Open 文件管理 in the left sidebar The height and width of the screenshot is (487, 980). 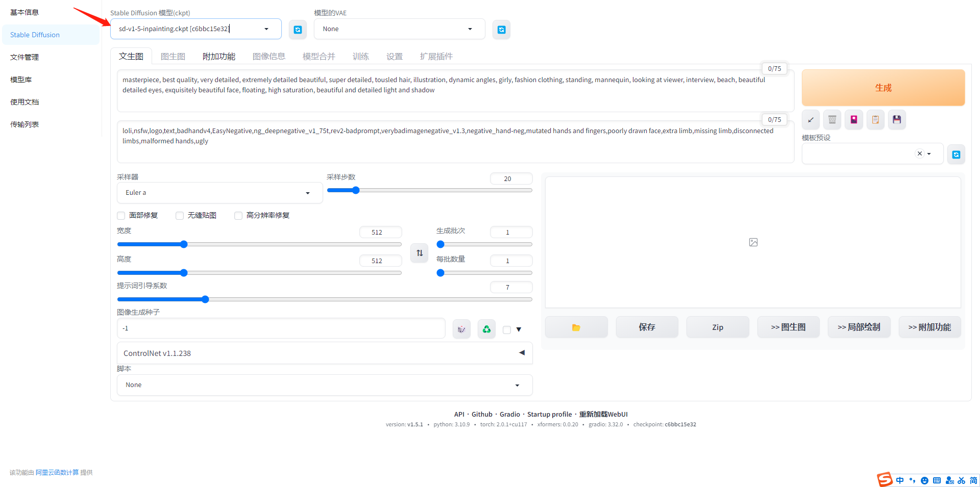click(x=51, y=57)
